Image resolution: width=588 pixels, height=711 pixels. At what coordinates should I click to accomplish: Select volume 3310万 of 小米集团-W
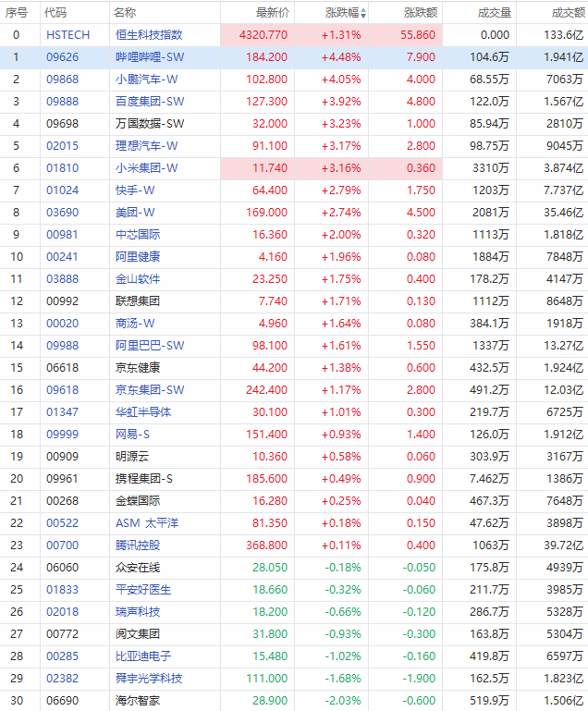click(491, 168)
